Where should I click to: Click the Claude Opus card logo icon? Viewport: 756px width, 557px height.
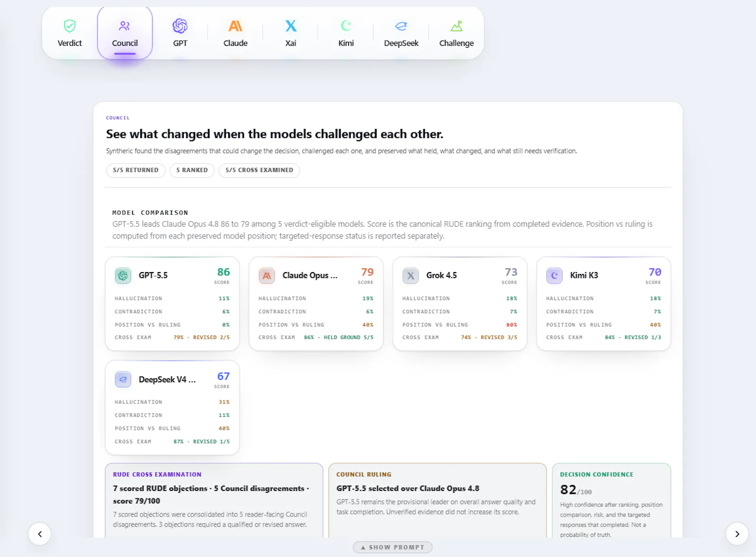click(x=267, y=275)
